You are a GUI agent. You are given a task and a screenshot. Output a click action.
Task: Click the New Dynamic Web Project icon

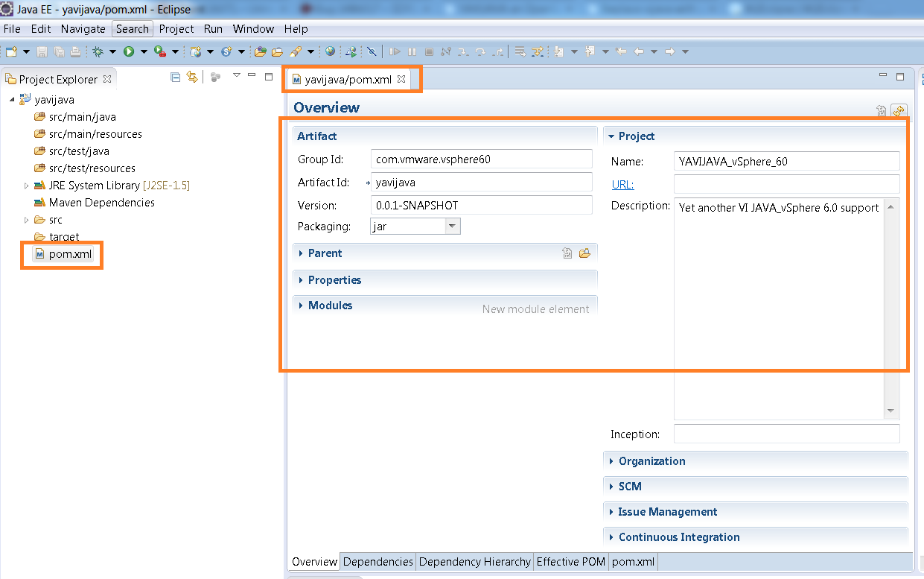196,51
